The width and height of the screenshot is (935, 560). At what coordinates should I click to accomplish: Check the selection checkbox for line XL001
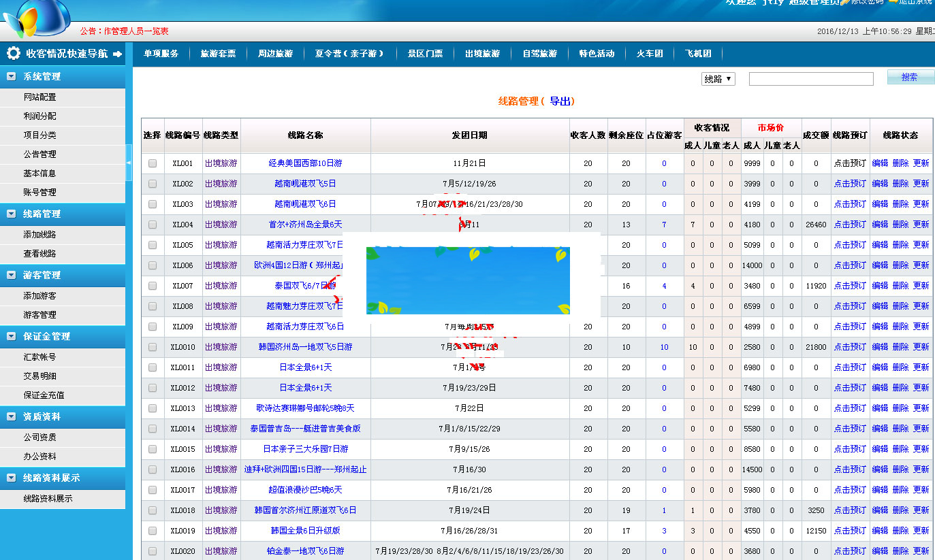[152, 163]
